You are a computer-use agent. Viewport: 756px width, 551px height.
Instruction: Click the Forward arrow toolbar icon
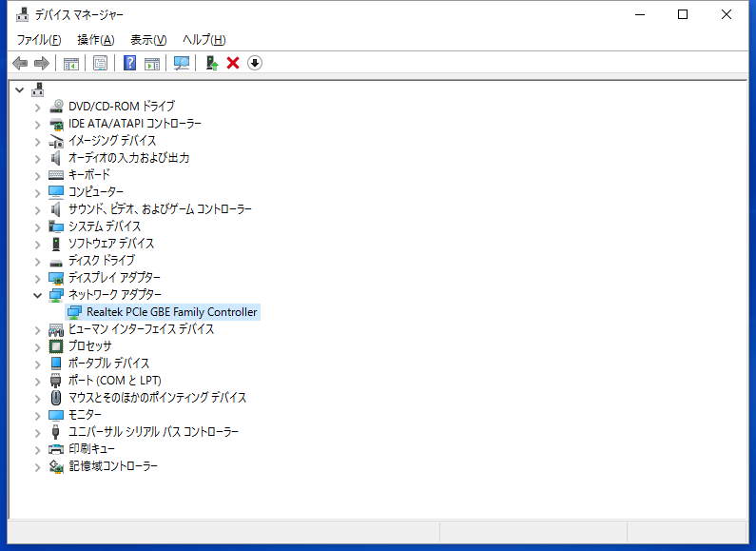[x=42, y=63]
